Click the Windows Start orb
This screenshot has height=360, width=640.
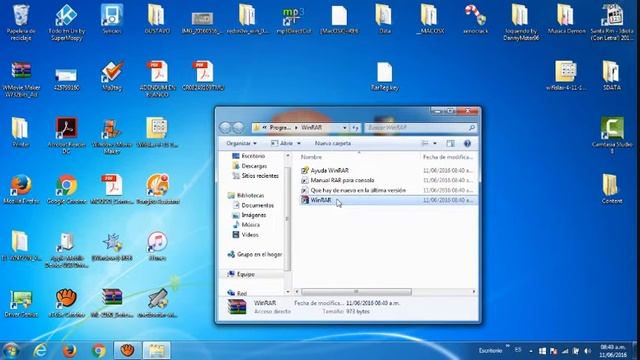pos(11,351)
